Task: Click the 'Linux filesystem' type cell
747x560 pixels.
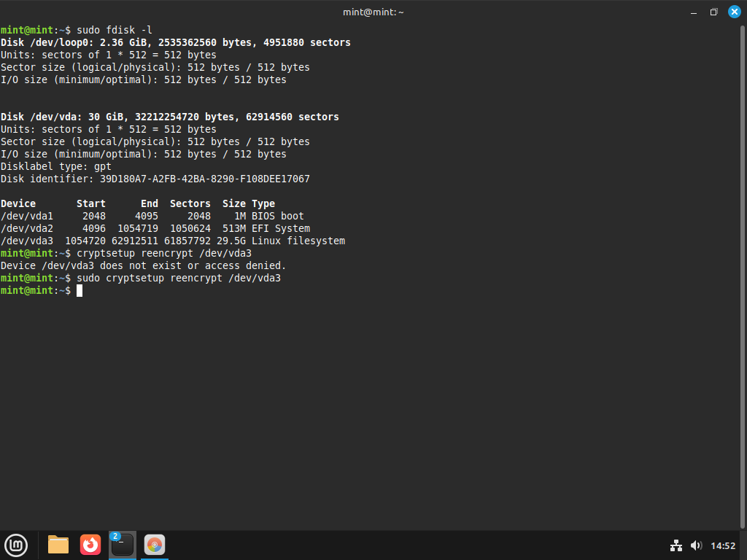Action: tap(298, 241)
